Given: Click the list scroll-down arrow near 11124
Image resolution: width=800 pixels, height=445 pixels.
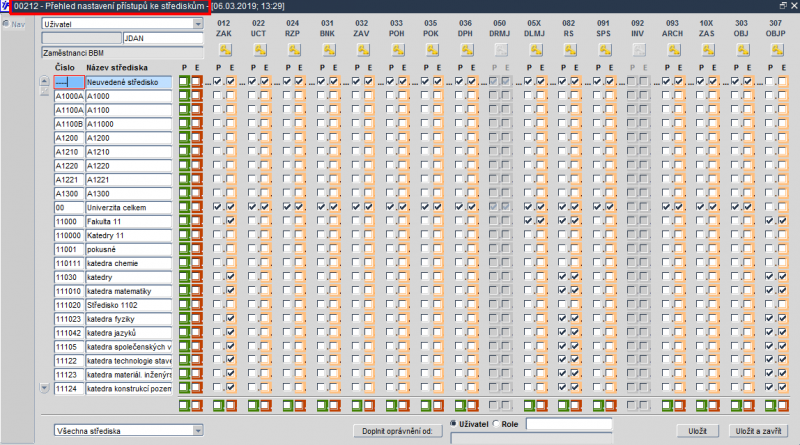Looking at the screenshot, I should [44, 388].
